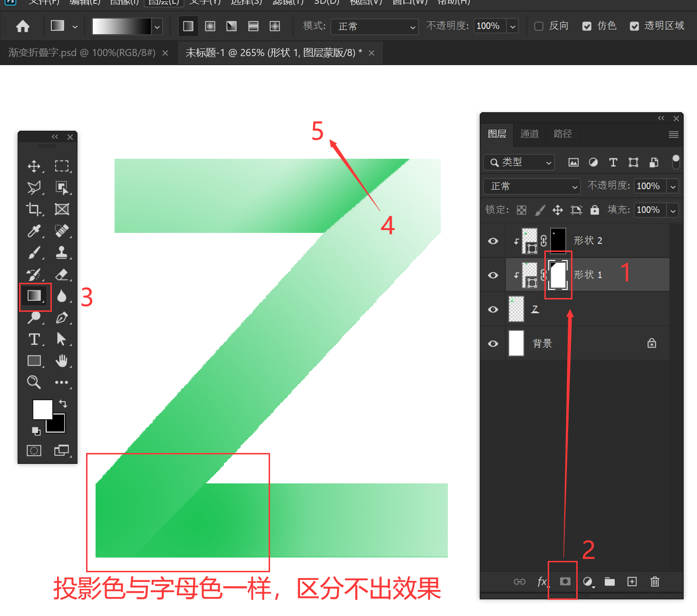Select the Zoom tool
Image resolution: width=697 pixels, height=616 pixels.
pyautogui.click(x=34, y=382)
